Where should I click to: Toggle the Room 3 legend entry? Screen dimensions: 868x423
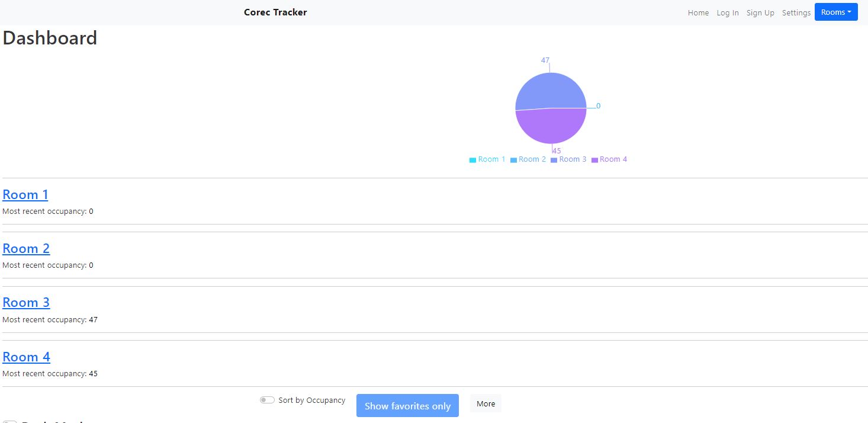[x=569, y=159]
